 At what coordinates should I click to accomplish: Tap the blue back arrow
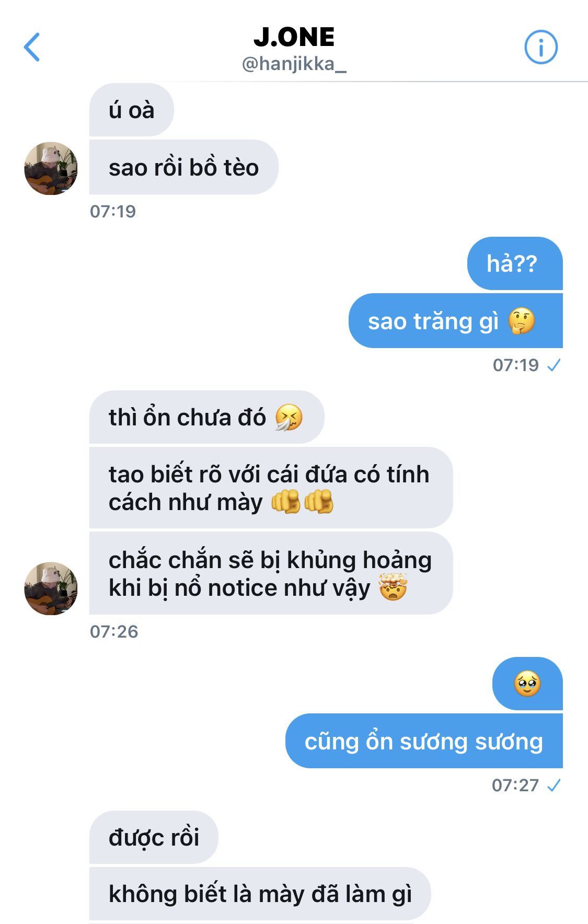pyautogui.click(x=32, y=47)
